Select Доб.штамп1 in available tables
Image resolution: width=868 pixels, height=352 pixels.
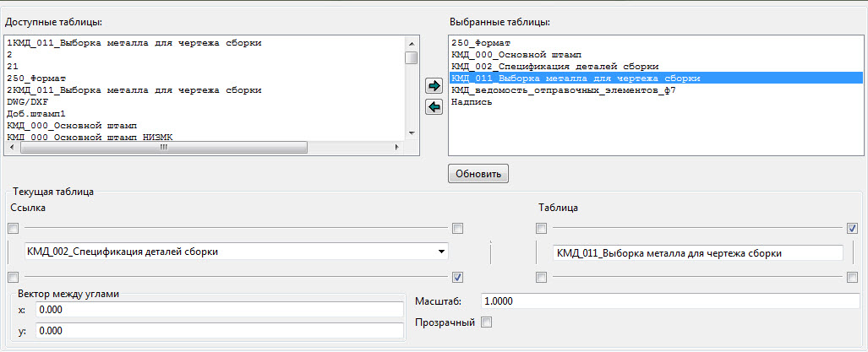point(35,113)
